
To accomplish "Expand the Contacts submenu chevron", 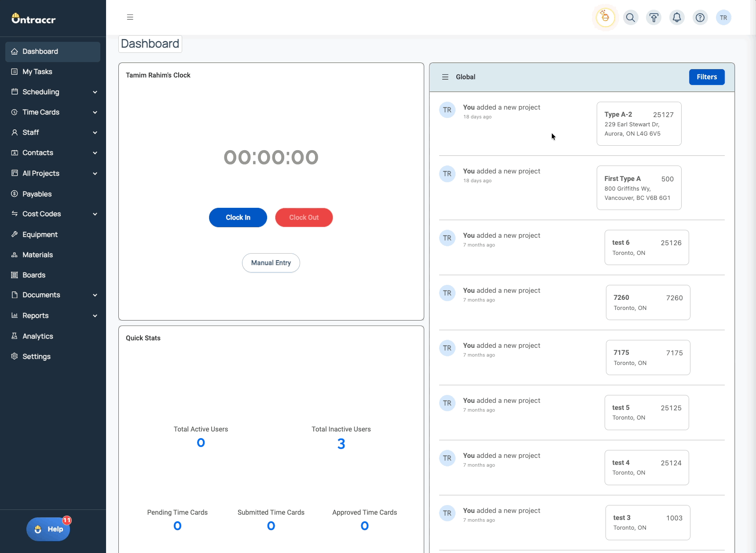I will [95, 153].
